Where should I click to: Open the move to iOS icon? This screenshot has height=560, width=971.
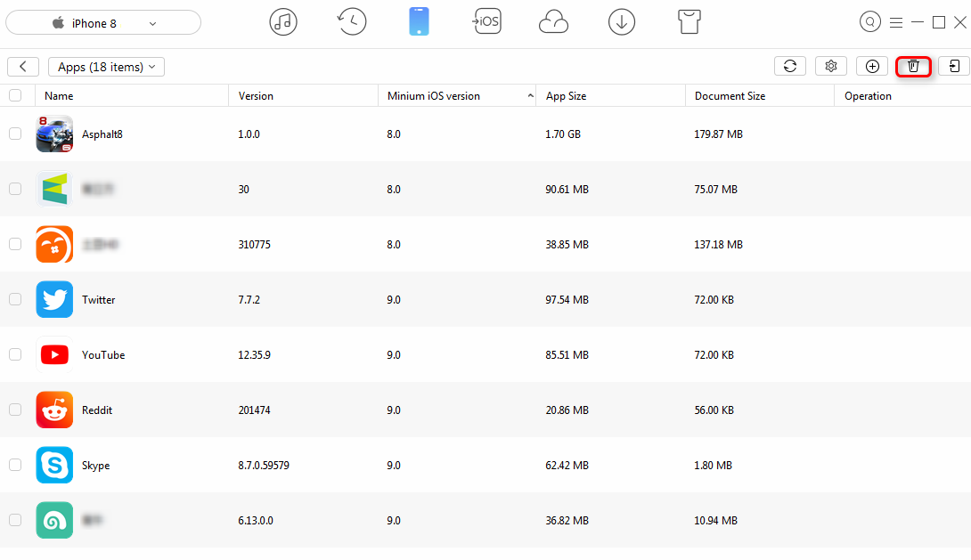[x=486, y=21]
